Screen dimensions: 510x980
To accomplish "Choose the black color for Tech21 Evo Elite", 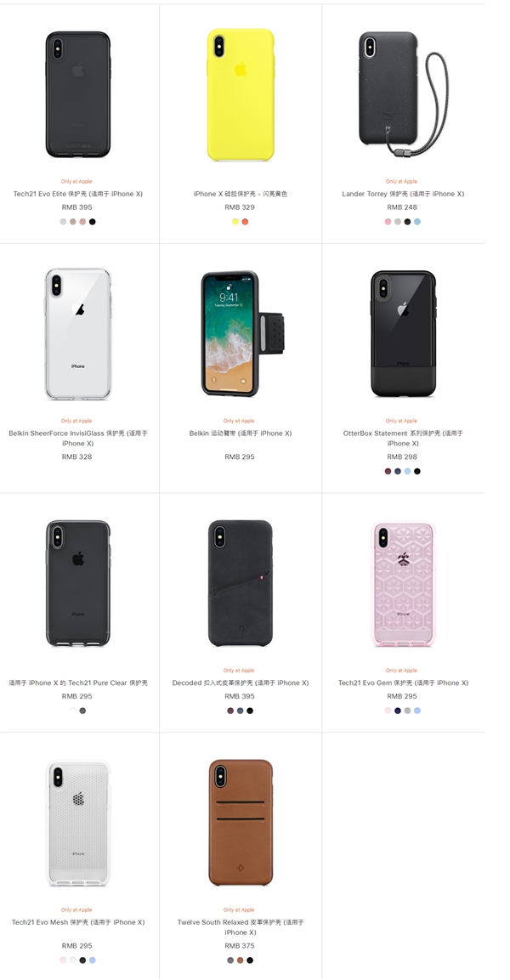I will click(x=93, y=222).
